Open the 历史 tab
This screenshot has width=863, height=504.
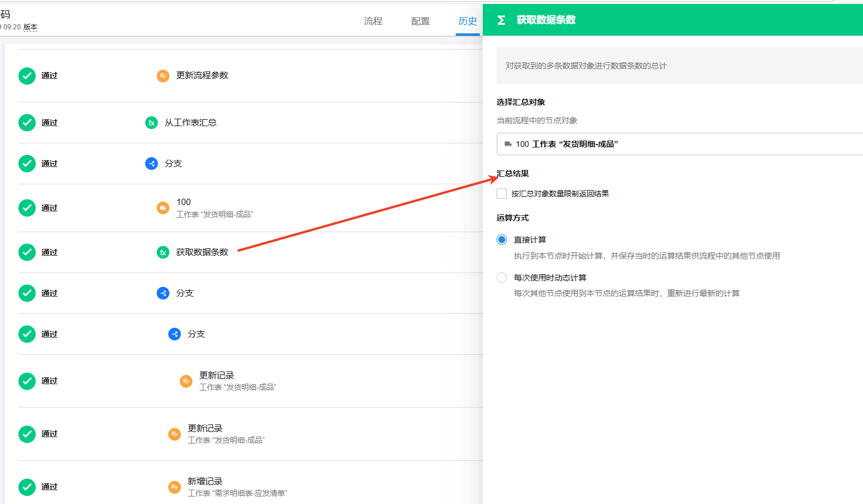pyautogui.click(x=467, y=21)
